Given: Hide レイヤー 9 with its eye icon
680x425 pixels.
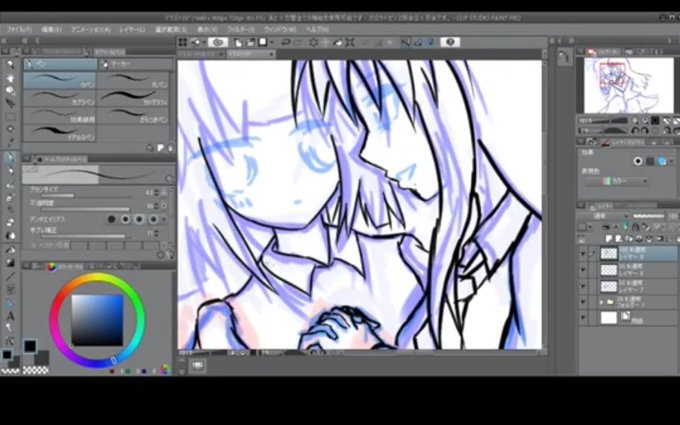Looking at the screenshot, I should [x=583, y=254].
